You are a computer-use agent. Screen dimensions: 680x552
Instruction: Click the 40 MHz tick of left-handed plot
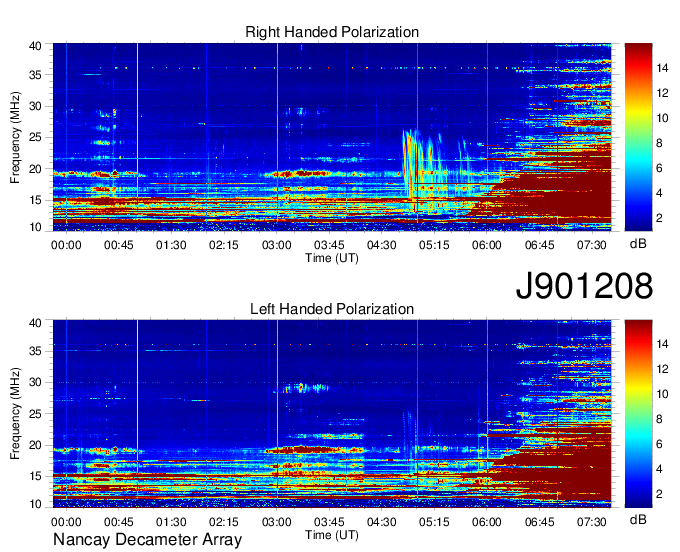35,323
